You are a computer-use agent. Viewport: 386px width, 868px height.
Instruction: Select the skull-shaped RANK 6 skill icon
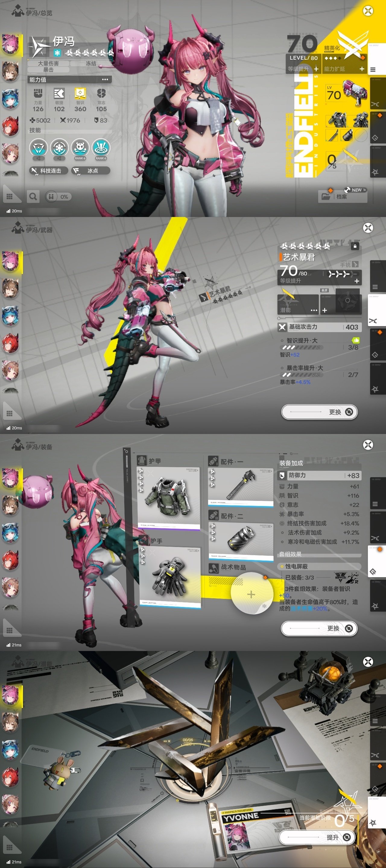80,148
